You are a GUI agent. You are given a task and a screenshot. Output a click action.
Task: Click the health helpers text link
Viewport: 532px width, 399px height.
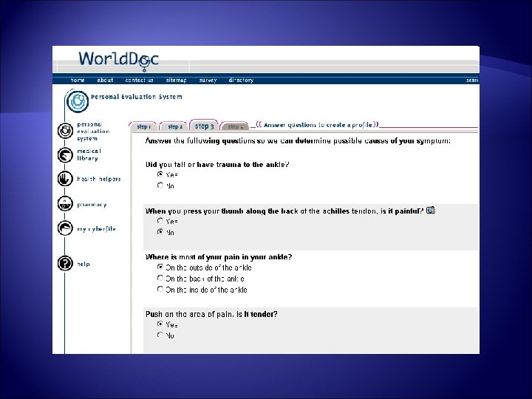pos(99,179)
